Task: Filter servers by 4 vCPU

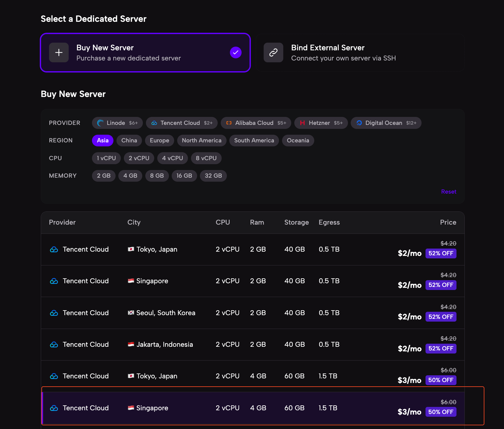Action: tap(172, 158)
